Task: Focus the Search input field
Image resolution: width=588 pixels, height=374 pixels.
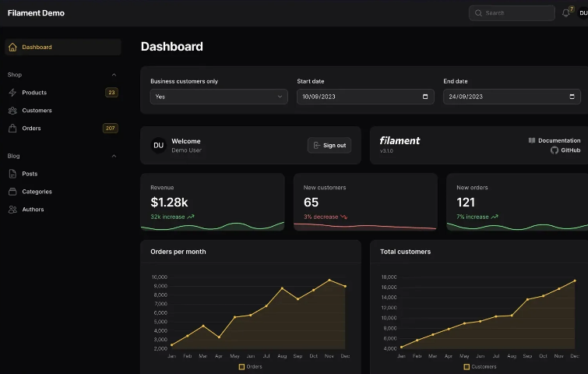Action: [x=512, y=13]
